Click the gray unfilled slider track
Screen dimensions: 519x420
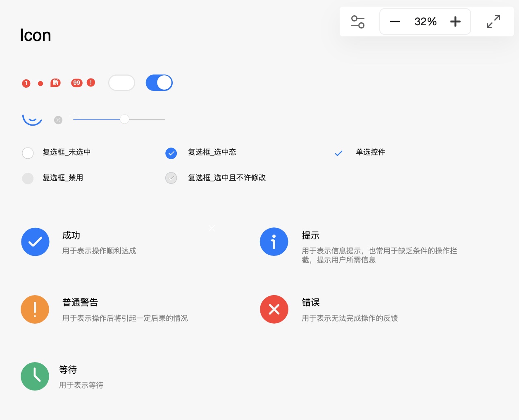coord(147,119)
